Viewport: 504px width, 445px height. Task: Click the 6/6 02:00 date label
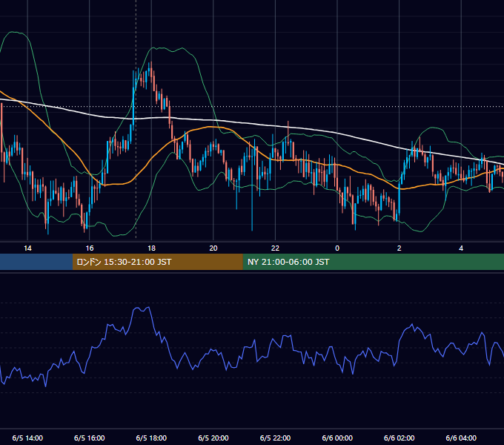[399, 438]
